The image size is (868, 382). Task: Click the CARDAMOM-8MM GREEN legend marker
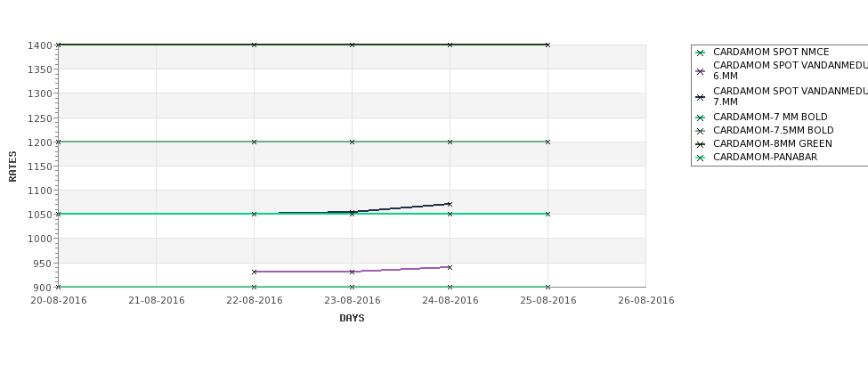click(701, 144)
